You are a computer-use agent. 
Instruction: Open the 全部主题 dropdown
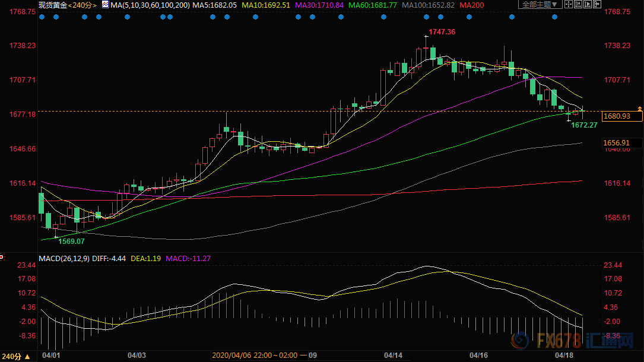pyautogui.click(x=540, y=5)
